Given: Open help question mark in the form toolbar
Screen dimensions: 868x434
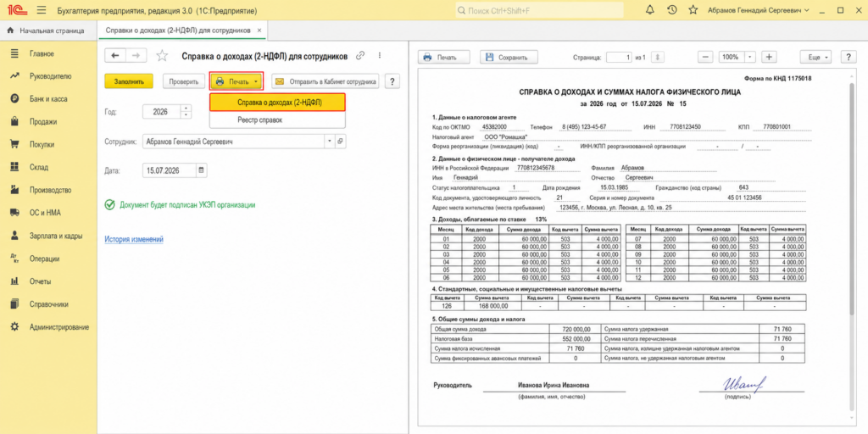Looking at the screenshot, I should coord(392,81).
